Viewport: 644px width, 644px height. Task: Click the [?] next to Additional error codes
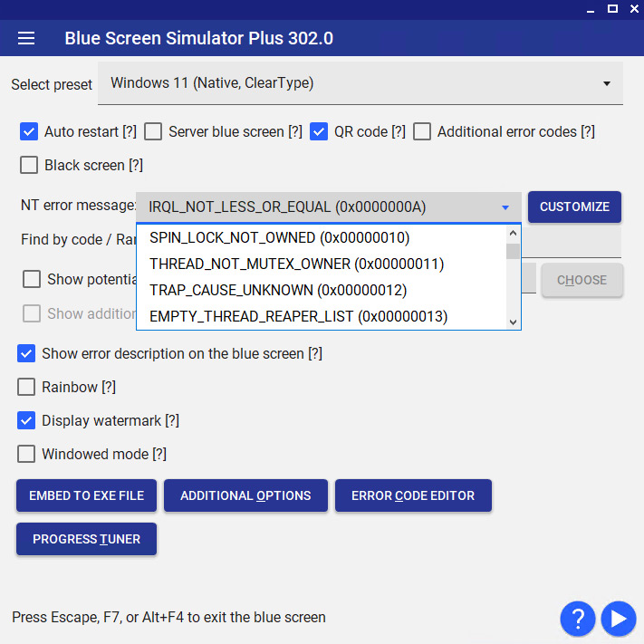point(588,132)
